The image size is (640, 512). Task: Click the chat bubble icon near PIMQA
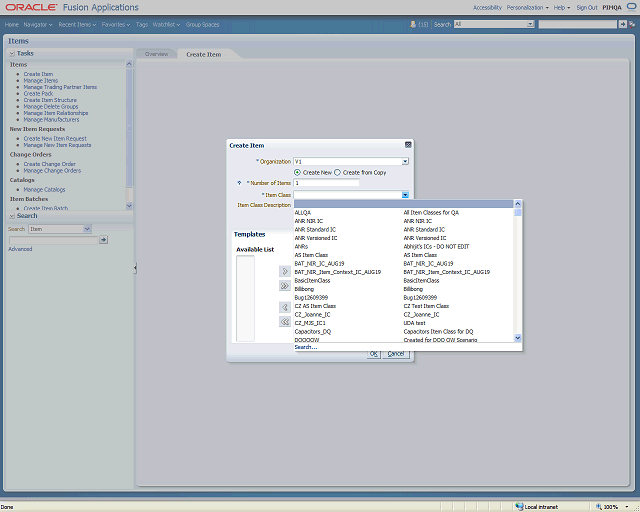[631, 7]
